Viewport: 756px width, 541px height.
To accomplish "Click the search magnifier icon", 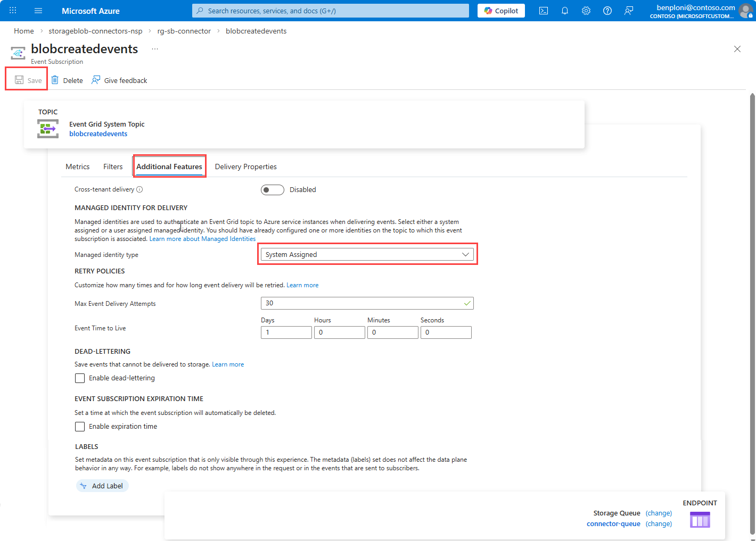I will tap(200, 11).
